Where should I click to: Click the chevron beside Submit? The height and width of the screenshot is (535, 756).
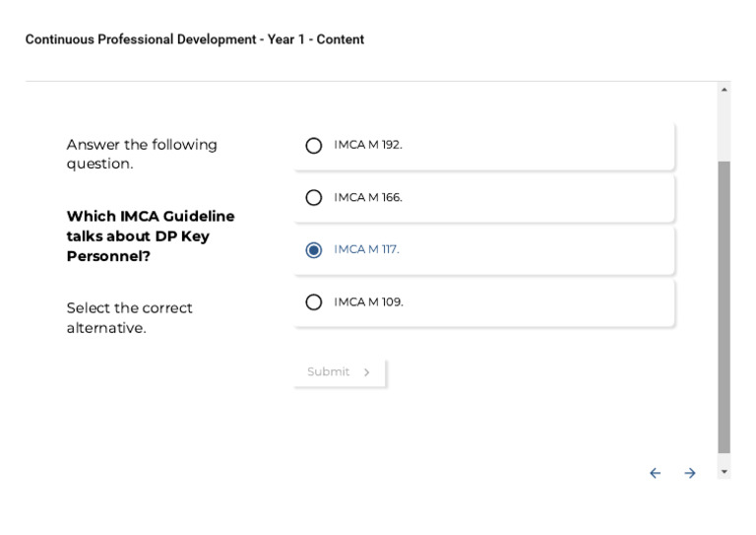point(367,372)
